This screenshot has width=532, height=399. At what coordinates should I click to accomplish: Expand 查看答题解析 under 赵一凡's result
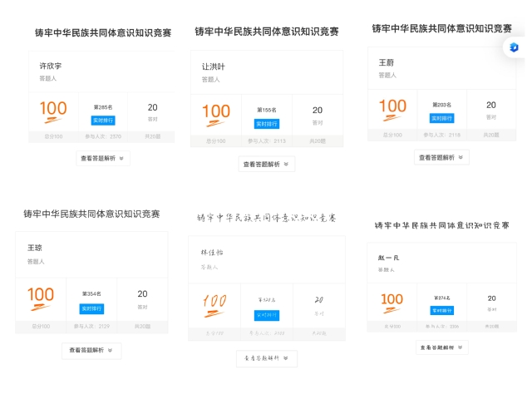pos(441,347)
